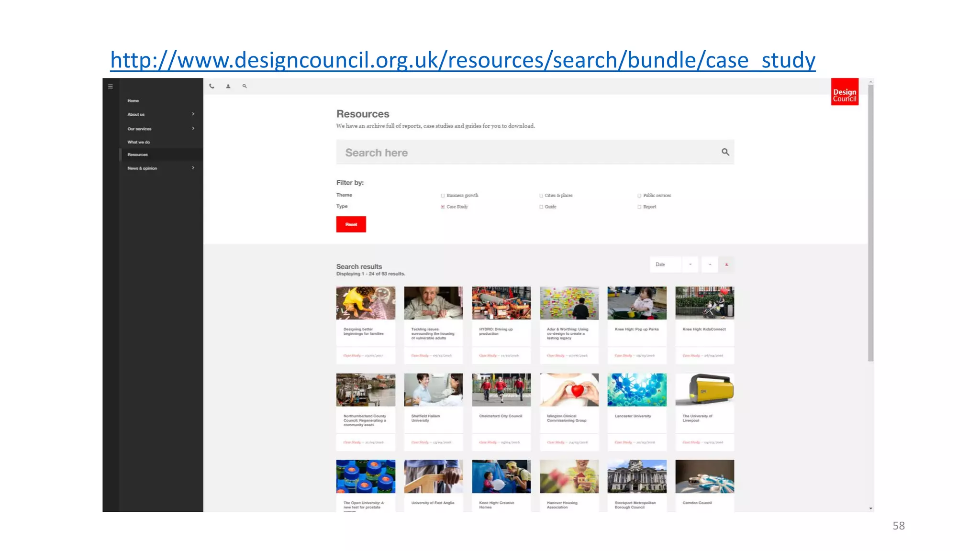
Task: Open the Date sort dropdown
Action: (x=674, y=264)
